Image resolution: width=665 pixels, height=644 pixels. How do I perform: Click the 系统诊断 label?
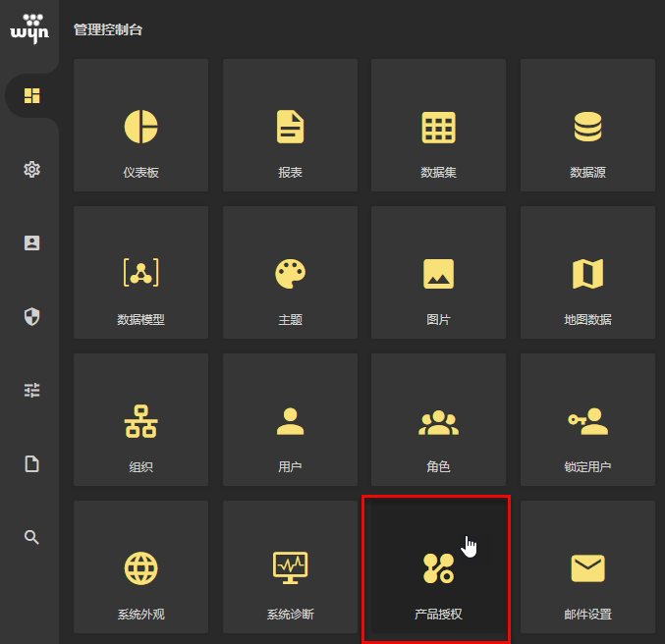290,615
